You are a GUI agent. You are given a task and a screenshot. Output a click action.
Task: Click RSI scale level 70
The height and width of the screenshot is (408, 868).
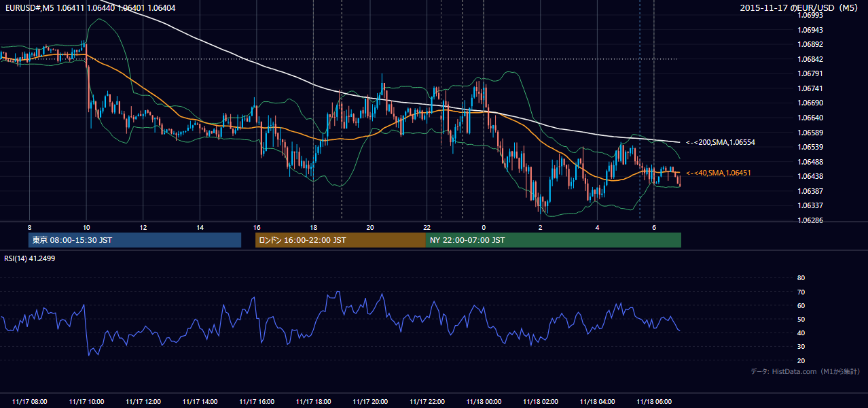point(801,292)
